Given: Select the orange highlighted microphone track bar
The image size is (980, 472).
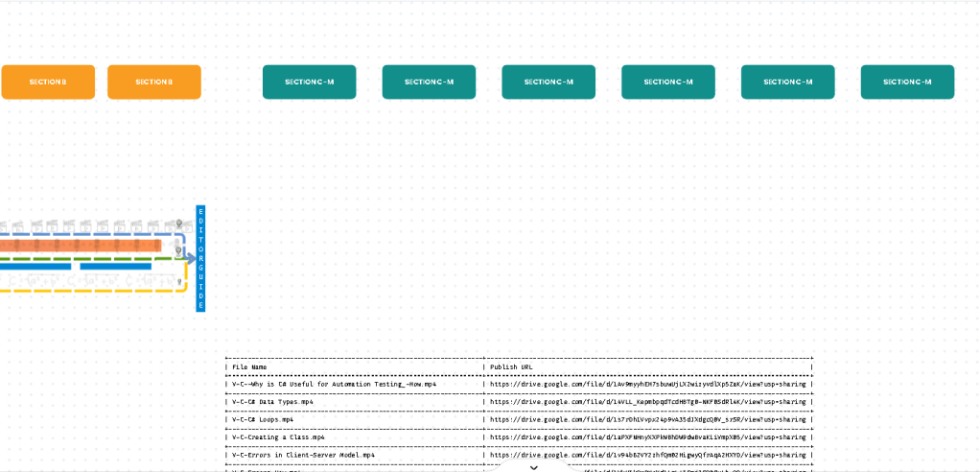Looking at the screenshot, I should click(81, 246).
